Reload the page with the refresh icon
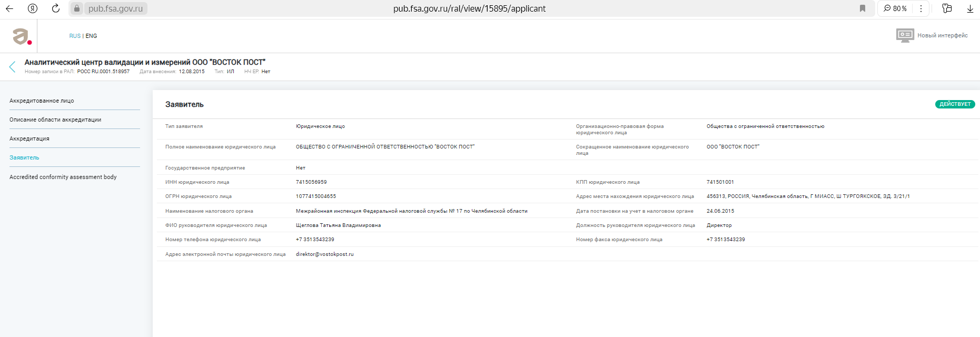 coord(56,8)
